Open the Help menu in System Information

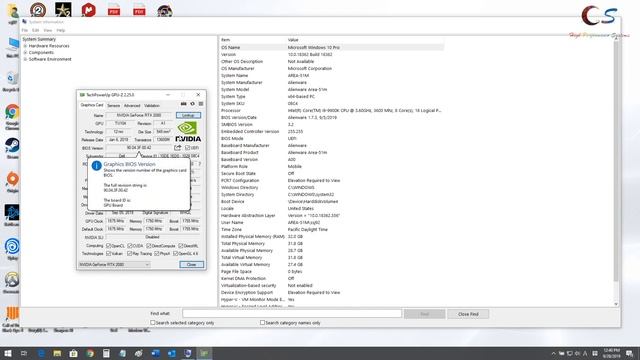[x=61, y=30]
